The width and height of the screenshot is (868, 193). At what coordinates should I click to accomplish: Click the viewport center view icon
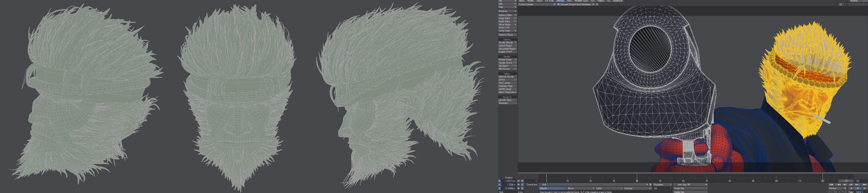click(x=850, y=4)
